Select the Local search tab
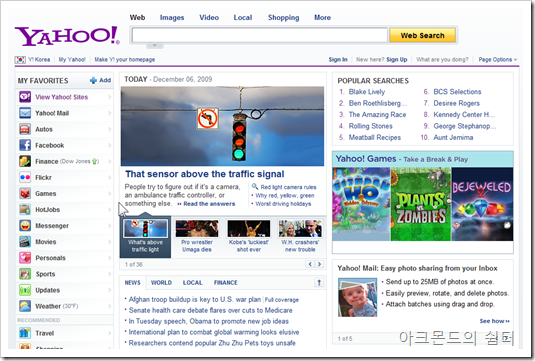The width and height of the screenshot is (535, 361). point(243,17)
